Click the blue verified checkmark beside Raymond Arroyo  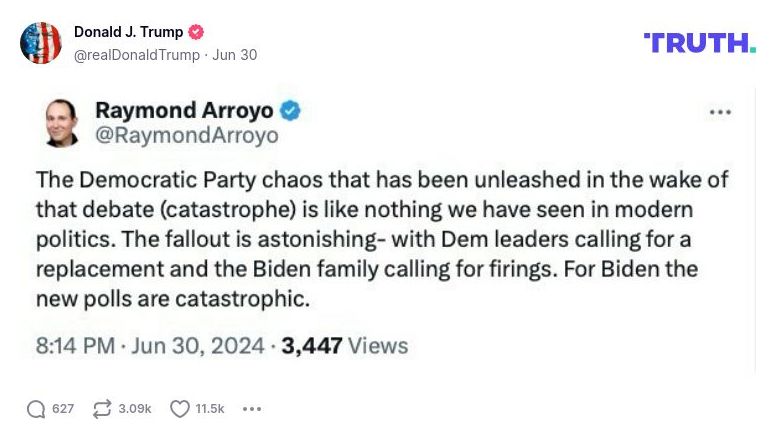click(290, 110)
